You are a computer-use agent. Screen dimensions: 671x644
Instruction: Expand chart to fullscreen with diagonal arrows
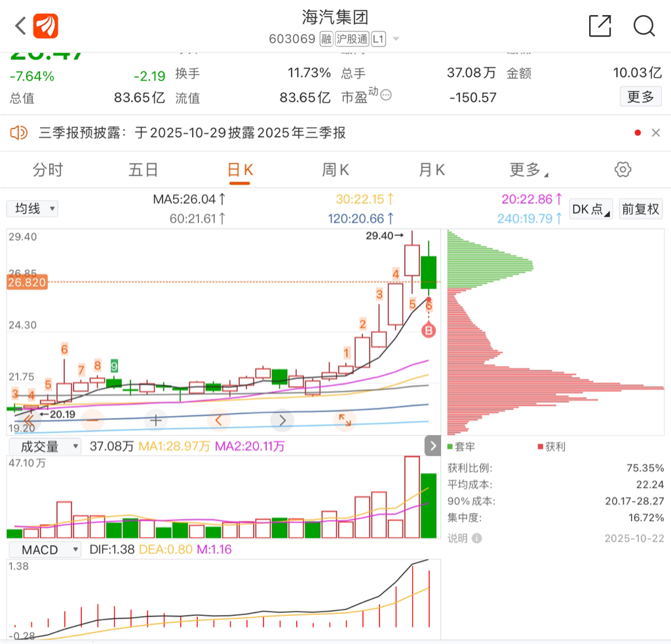(x=345, y=420)
